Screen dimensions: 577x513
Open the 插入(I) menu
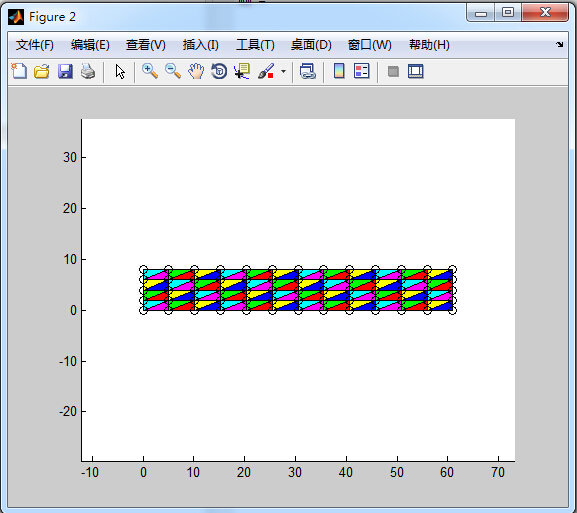click(201, 45)
